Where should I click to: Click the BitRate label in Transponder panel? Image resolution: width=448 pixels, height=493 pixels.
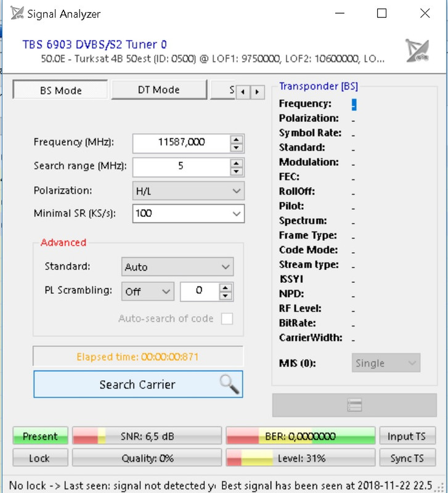(x=298, y=323)
